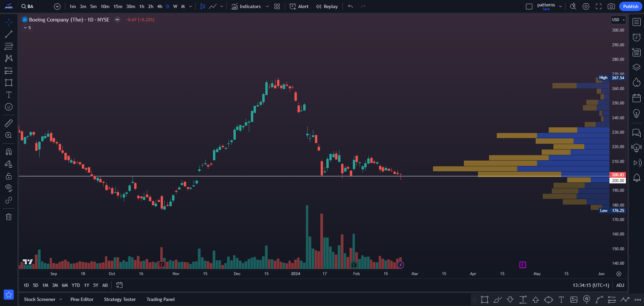Remove objects with trash icon

(x=9, y=217)
